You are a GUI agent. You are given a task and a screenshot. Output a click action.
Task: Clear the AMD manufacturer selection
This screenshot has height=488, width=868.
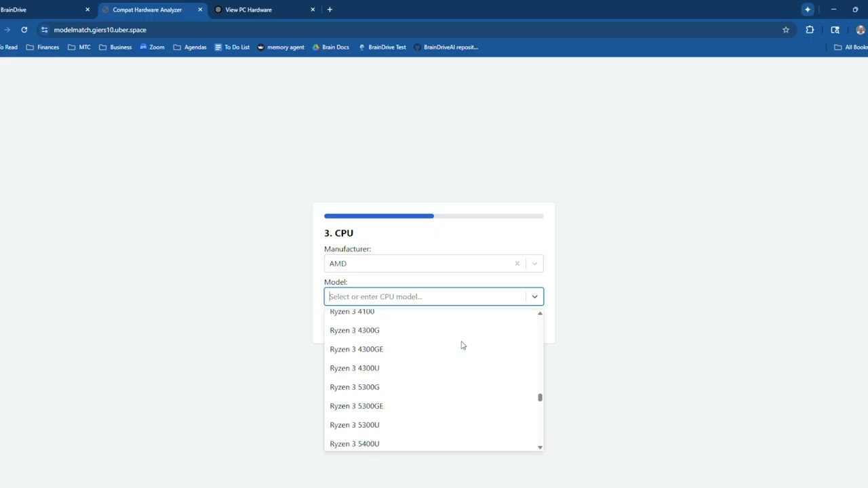pyautogui.click(x=517, y=264)
